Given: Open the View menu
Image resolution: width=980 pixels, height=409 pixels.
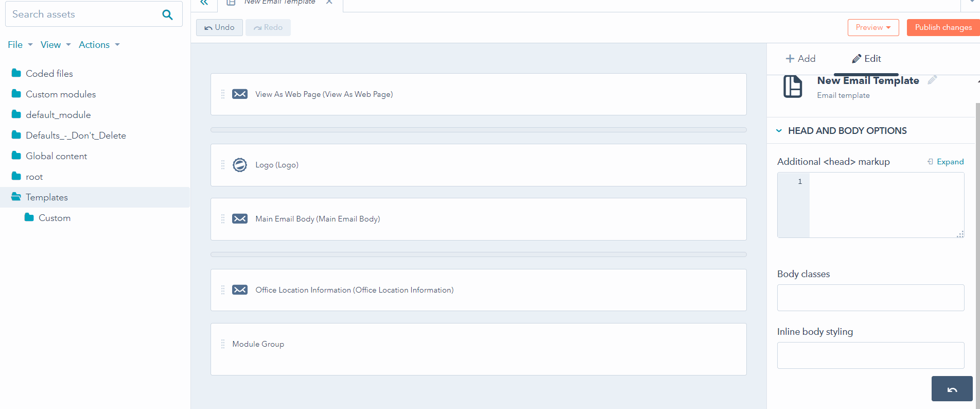Looking at the screenshot, I should click(x=56, y=45).
